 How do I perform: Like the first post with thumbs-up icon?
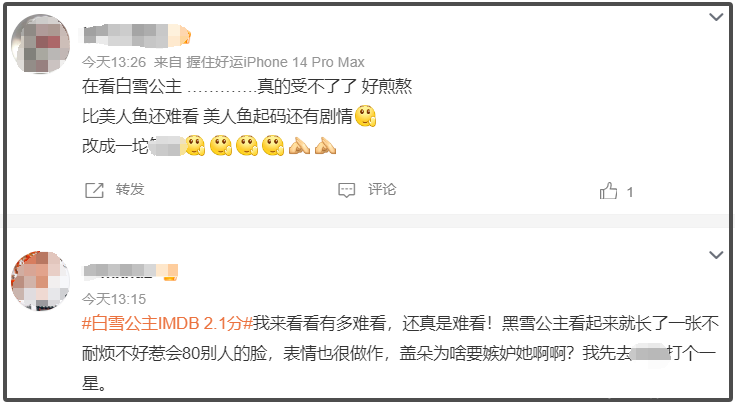pyautogui.click(x=608, y=191)
